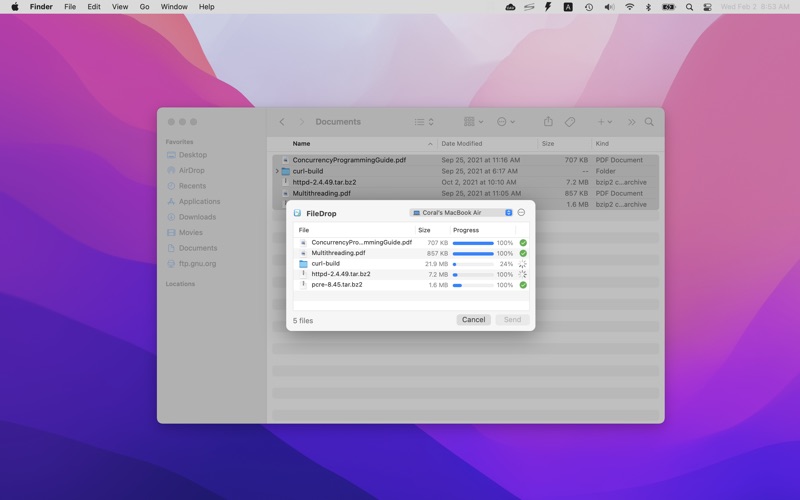Click the '5 files' count label
This screenshot has width=800, height=500.
(303, 321)
